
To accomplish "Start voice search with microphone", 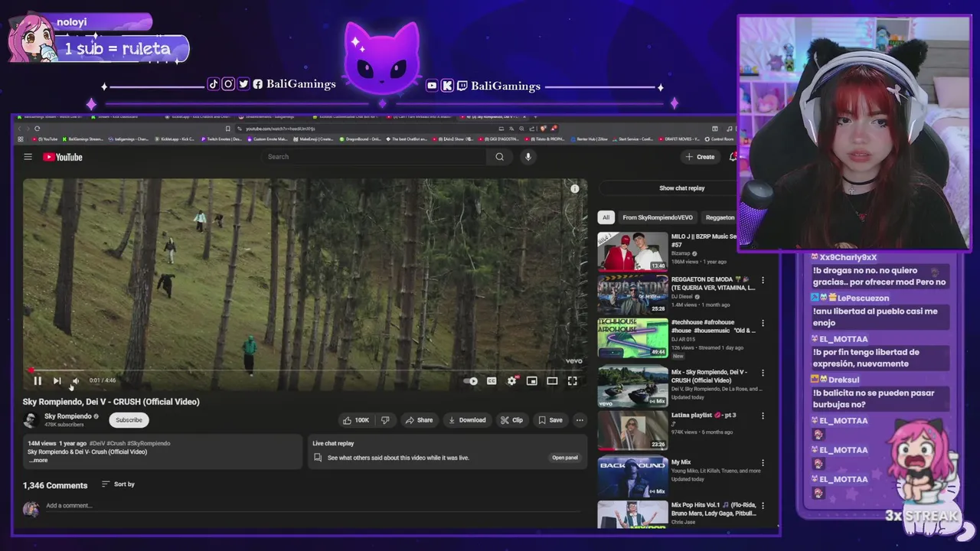I will click(528, 157).
